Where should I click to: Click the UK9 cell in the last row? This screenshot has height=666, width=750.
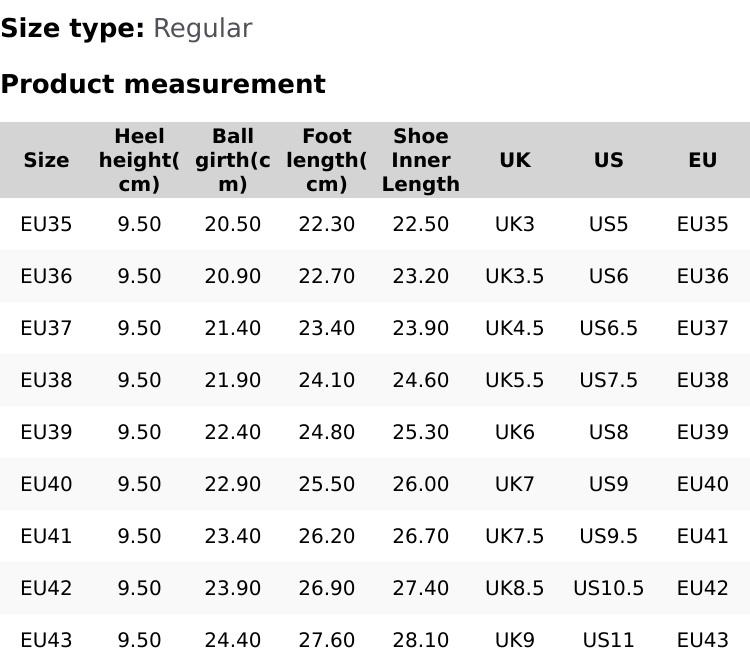point(514,640)
